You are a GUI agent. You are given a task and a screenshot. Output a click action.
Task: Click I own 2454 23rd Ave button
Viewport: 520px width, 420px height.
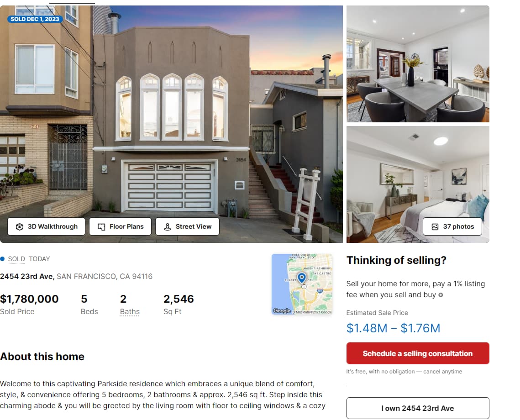point(418,408)
